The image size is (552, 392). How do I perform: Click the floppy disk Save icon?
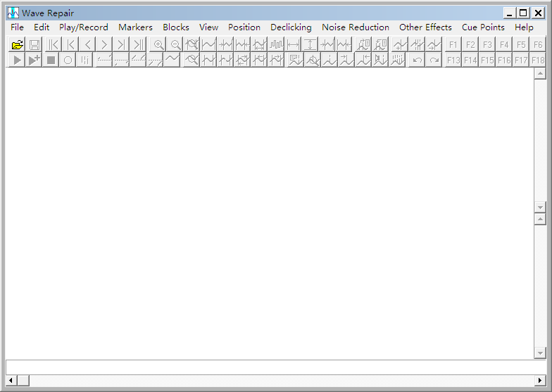[x=34, y=45]
